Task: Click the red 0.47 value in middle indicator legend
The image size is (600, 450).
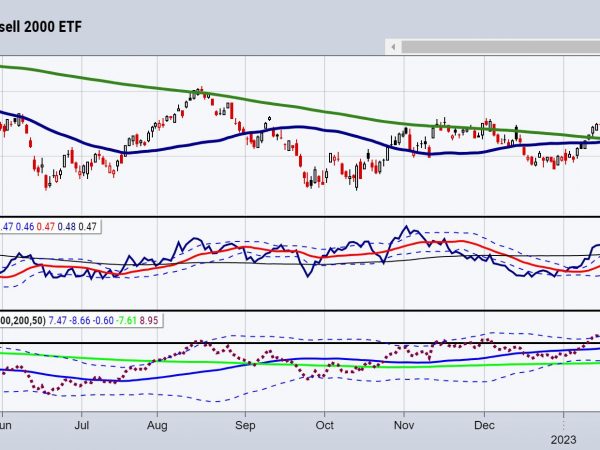Action: pyautogui.click(x=46, y=227)
